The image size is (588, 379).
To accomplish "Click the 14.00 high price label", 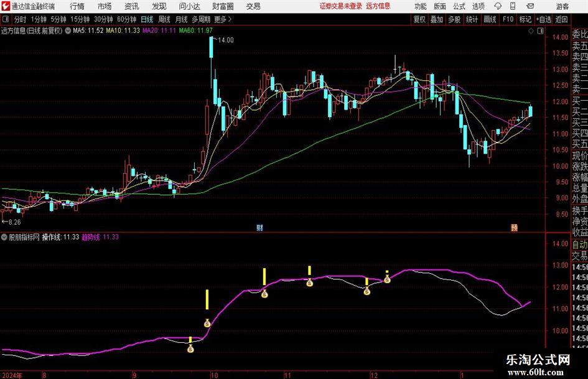I will [x=226, y=40].
